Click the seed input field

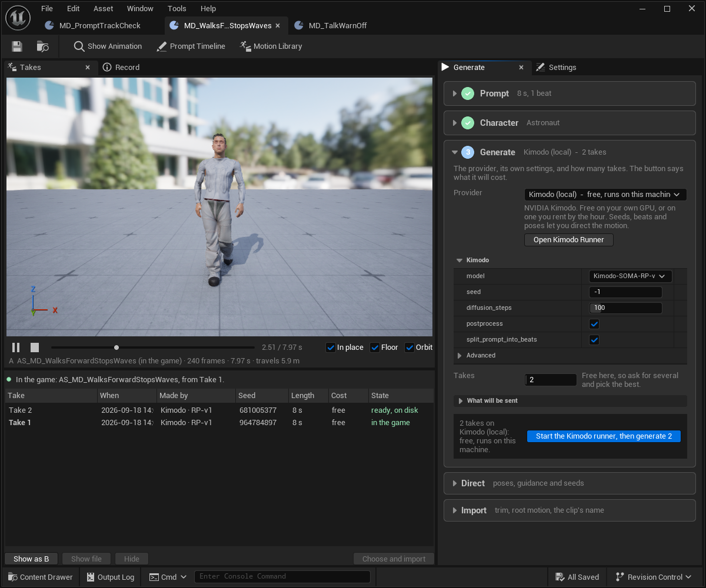[625, 292]
